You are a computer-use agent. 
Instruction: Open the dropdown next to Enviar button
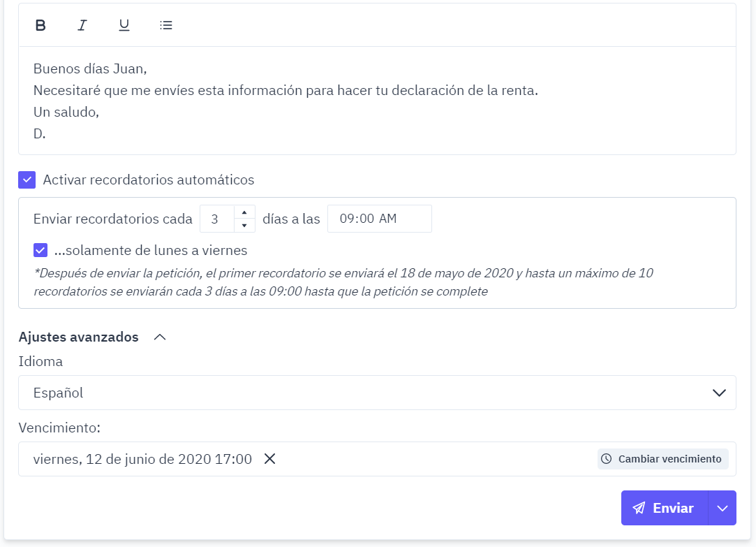tap(722, 507)
